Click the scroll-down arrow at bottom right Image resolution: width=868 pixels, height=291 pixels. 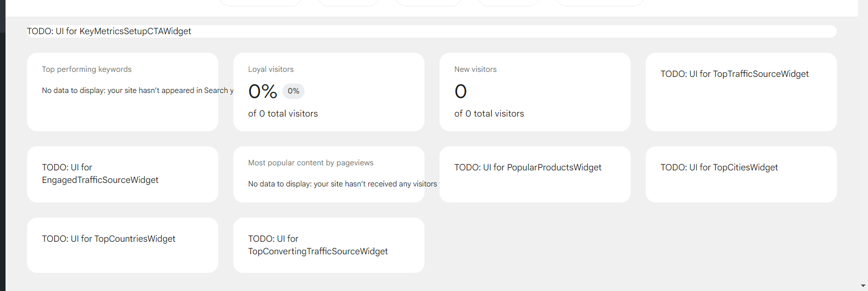point(862,286)
